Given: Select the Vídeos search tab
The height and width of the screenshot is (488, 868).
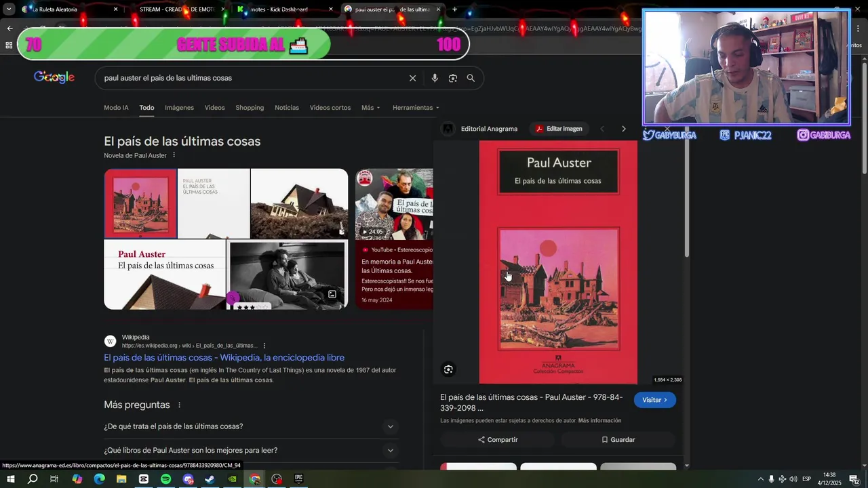Looking at the screenshot, I should pos(214,108).
